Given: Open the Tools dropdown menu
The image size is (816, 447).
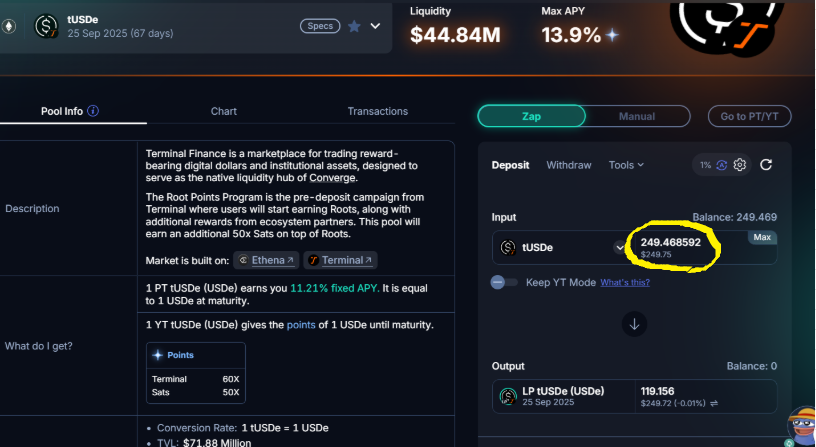Looking at the screenshot, I should point(626,165).
